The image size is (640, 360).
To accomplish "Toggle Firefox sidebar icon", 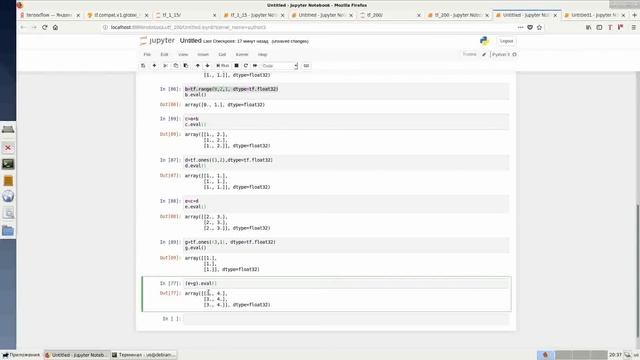I will 599,27.
